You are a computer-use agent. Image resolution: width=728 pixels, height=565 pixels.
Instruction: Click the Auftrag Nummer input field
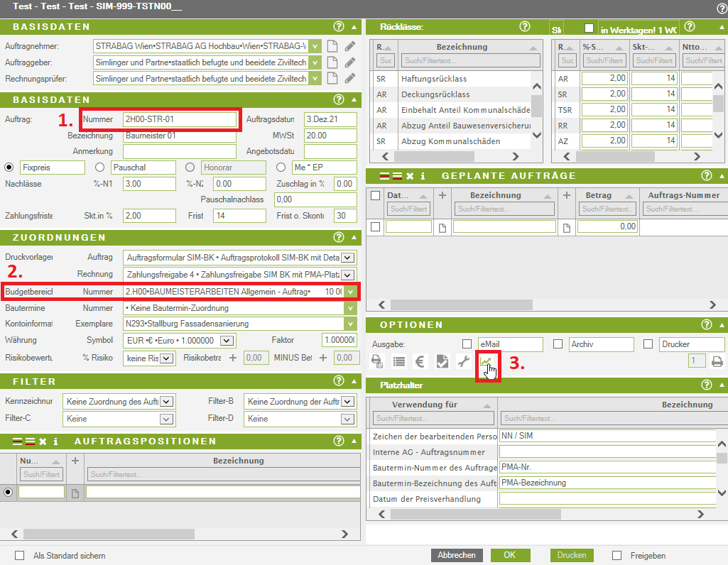coord(179,119)
